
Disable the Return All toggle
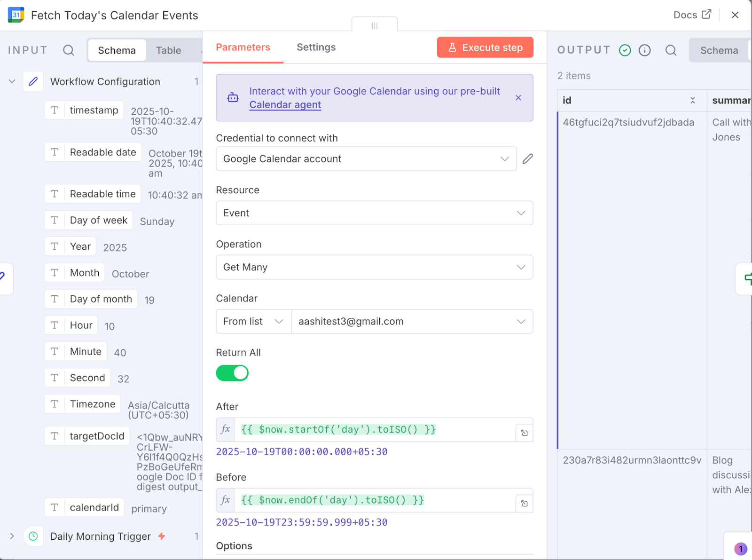coord(232,373)
